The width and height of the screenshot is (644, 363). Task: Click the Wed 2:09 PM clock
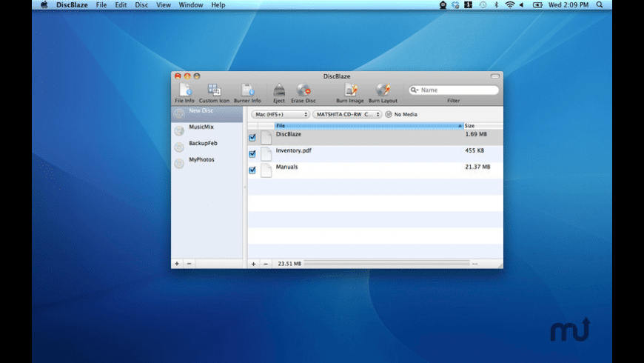(568, 5)
